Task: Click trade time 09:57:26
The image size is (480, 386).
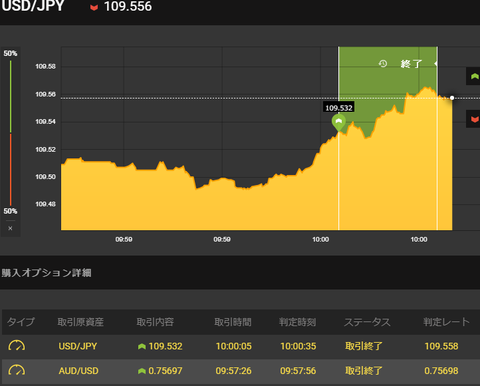Action: (x=233, y=371)
